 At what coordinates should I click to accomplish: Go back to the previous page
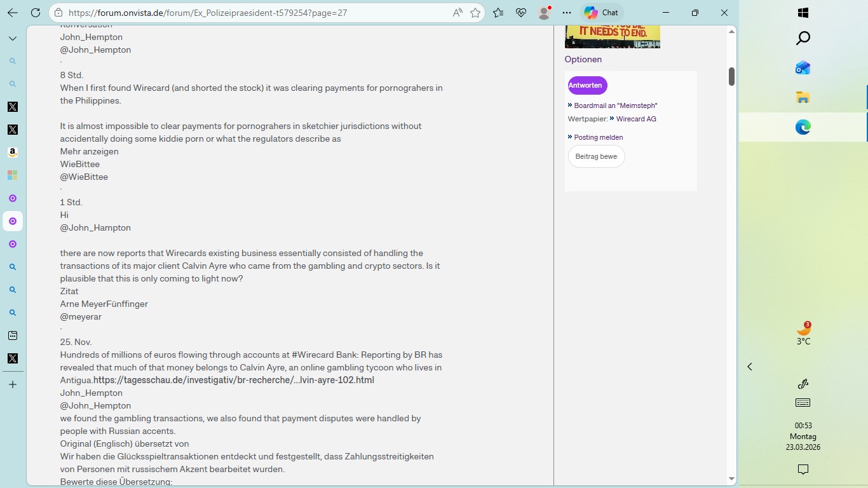coord(13,13)
